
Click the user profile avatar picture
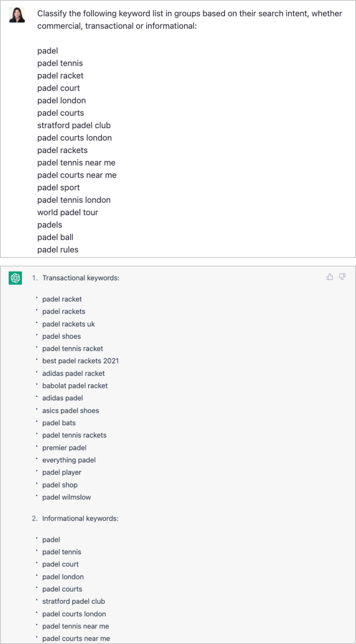[17, 15]
